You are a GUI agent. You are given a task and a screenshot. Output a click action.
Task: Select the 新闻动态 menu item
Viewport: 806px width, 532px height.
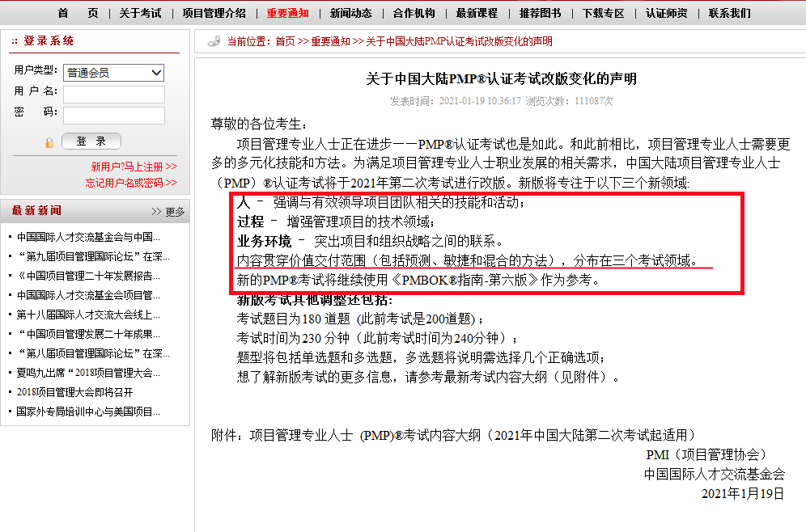click(350, 13)
